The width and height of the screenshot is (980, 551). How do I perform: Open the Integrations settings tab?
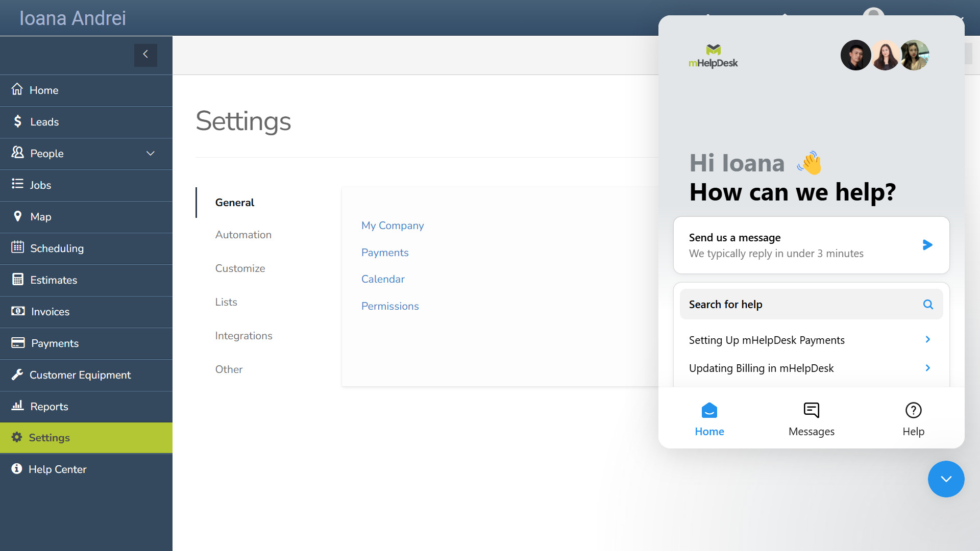pos(243,335)
